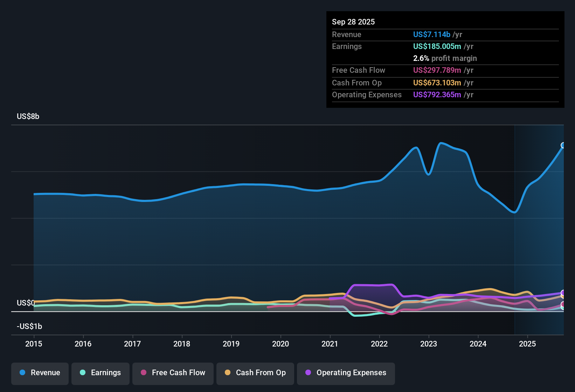The height and width of the screenshot is (392, 575).
Task: Disable the Free Cash Flow series display
Action: coord(173,373)
